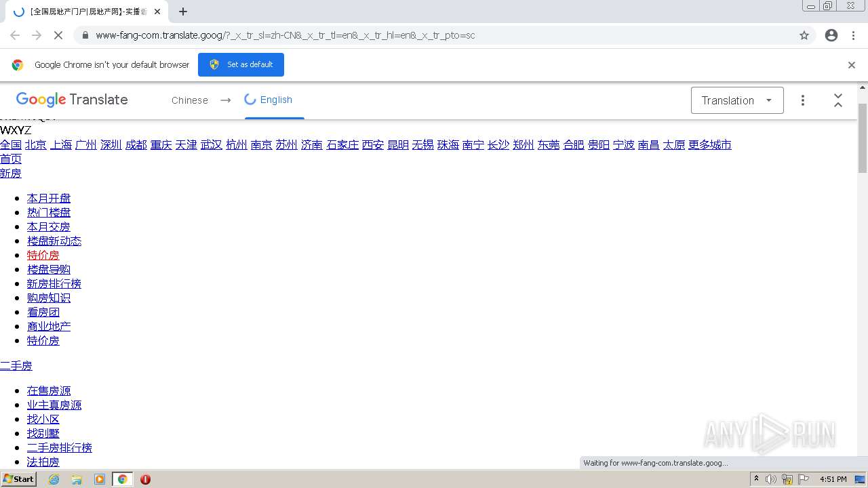Open the 首页 link

[x=11, y=159]
